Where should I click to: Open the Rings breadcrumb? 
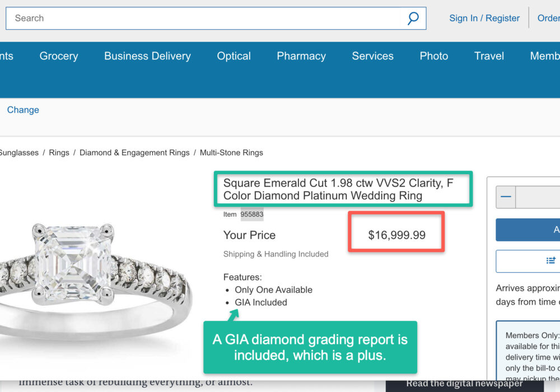tap(59, 152)
